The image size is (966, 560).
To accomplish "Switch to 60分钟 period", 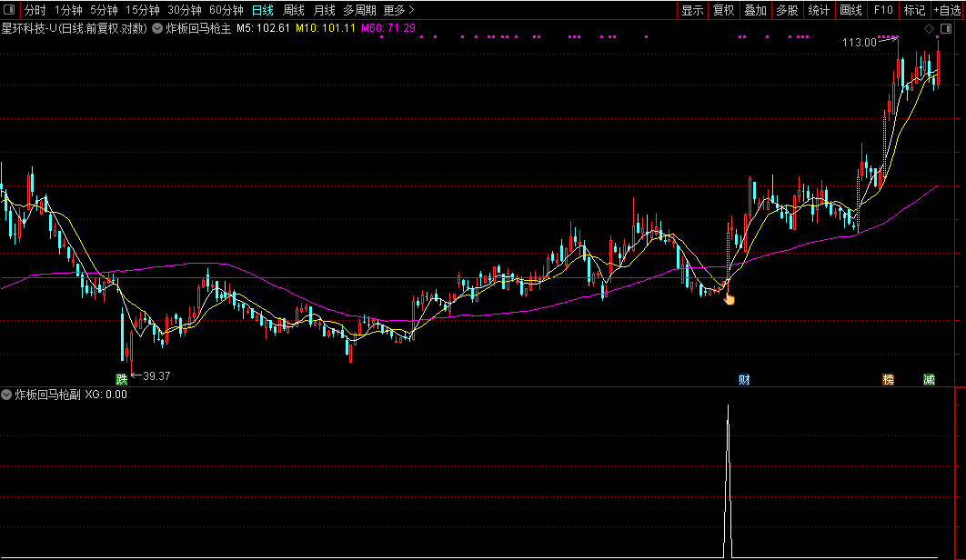I will [226, 11].
